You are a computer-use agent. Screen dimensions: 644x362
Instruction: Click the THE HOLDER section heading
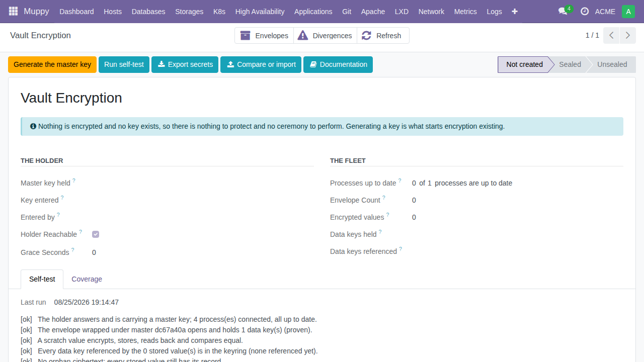[x=42, y=160]
